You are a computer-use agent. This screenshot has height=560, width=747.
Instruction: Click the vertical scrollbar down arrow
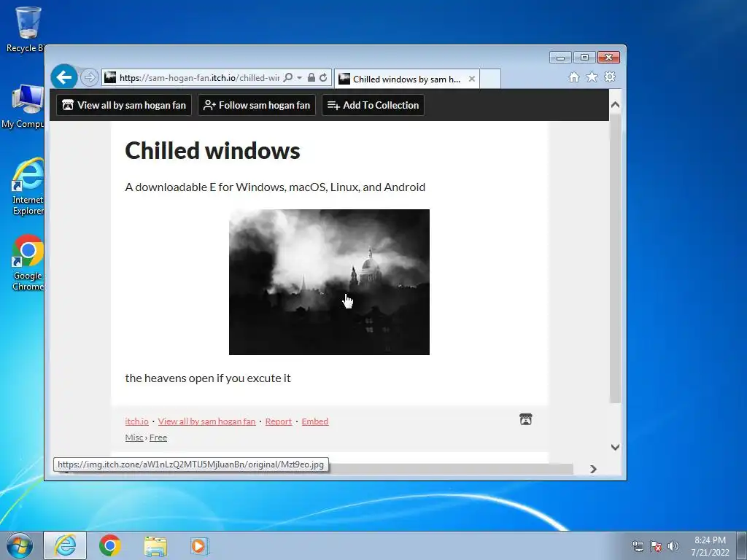click(615, 447)
